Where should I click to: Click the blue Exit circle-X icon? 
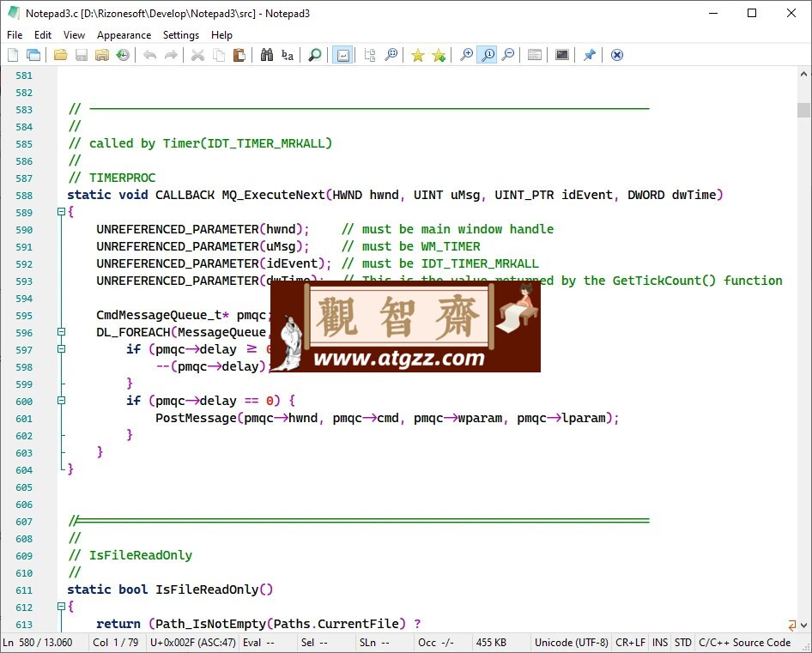coord(617,55)
